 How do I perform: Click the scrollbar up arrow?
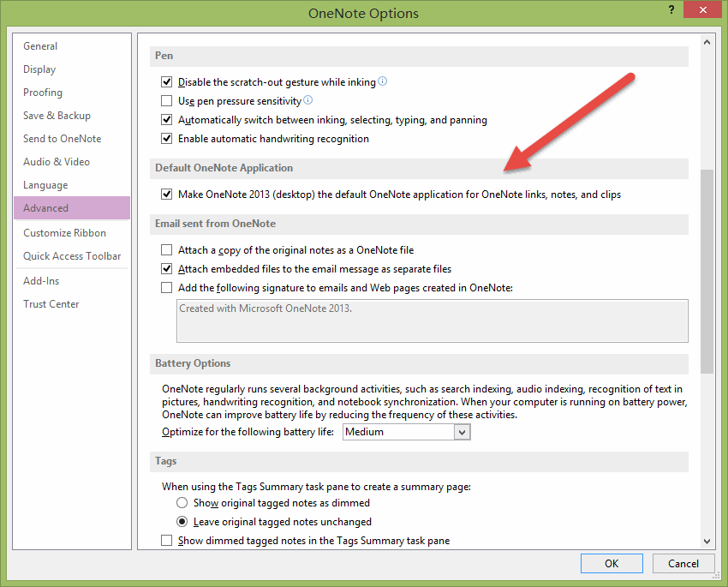(707, 42)
